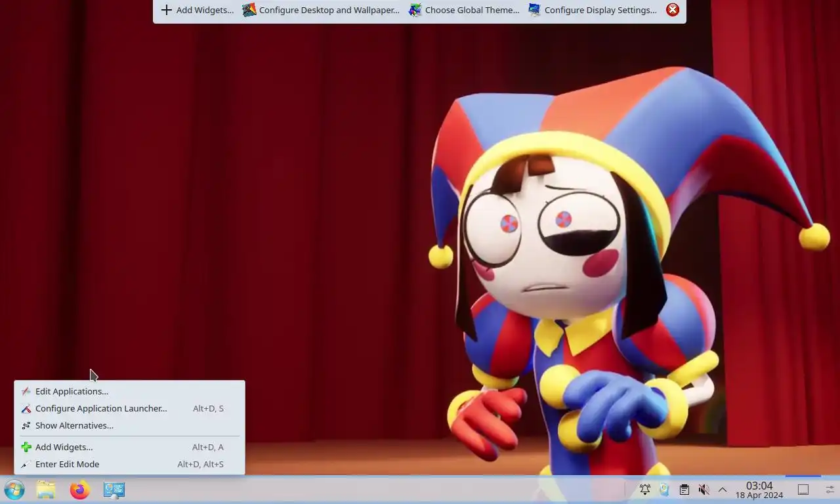Select Edit Applications... menu entry
The width and height of the screenshot is (840, 504).
[x=129, y=391]
